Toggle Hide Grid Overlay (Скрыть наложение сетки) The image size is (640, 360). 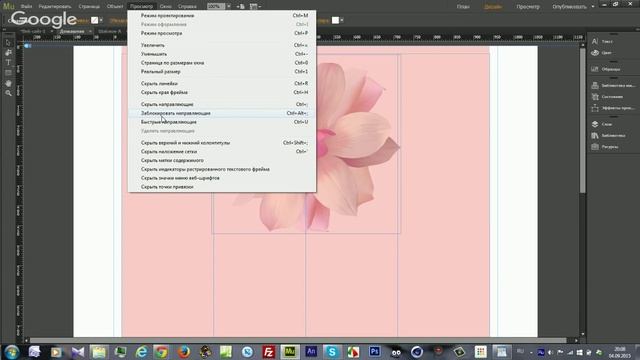pyautogui.click(x=222, y=152)
